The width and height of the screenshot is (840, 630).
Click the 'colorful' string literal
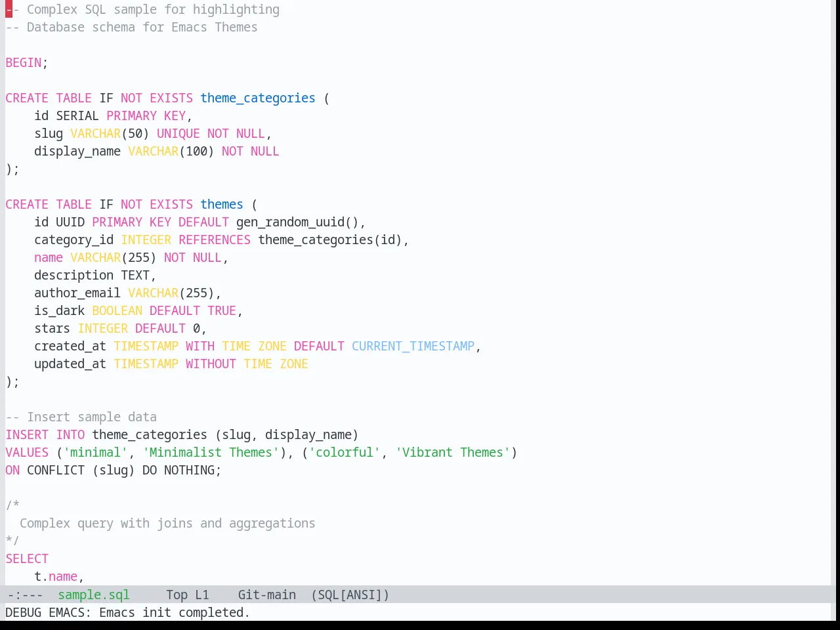(x=345, y=452)
